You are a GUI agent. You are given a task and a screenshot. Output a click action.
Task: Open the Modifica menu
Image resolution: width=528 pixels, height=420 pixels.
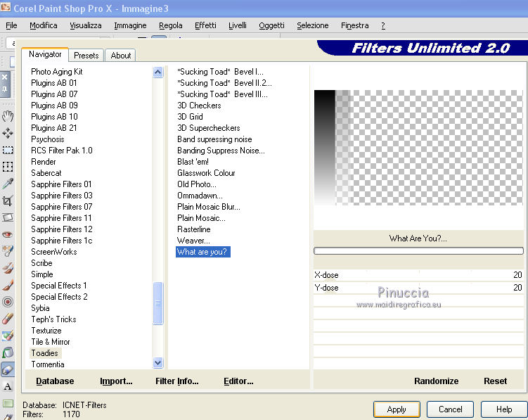tap(44, 25)
